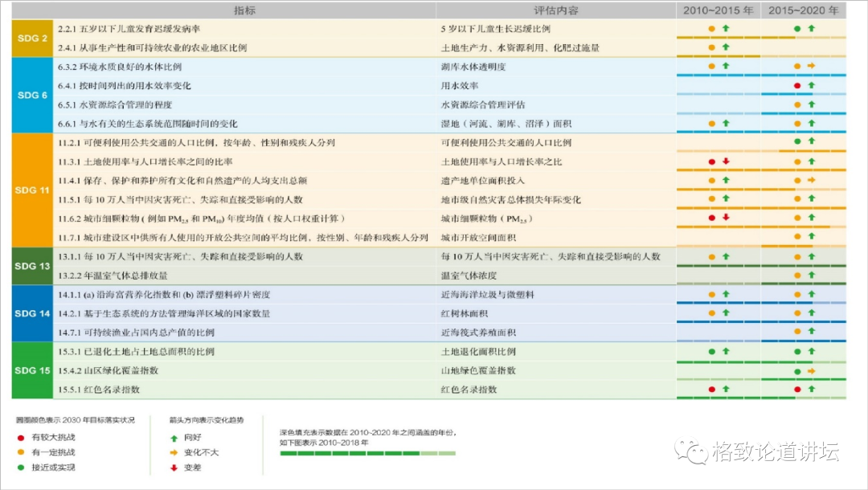Click the assessment text 土地退化面积比例
The image size is (868, 490).
(478, 352)
